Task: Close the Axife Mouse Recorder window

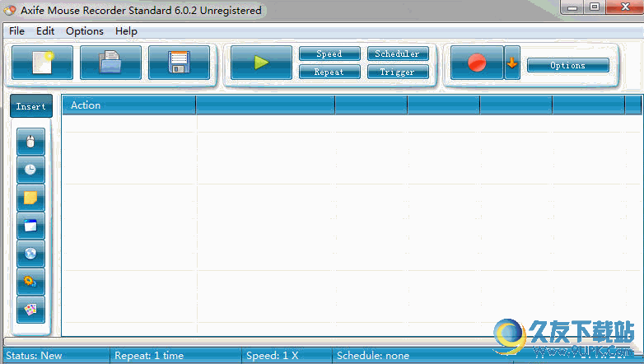Action: 625,7
